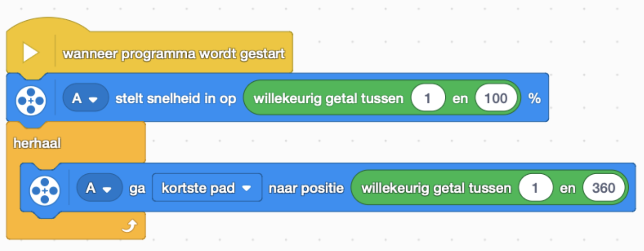Click the 'en' word between 1 and 360
644x251 pixels.
[x=568, y=188]
